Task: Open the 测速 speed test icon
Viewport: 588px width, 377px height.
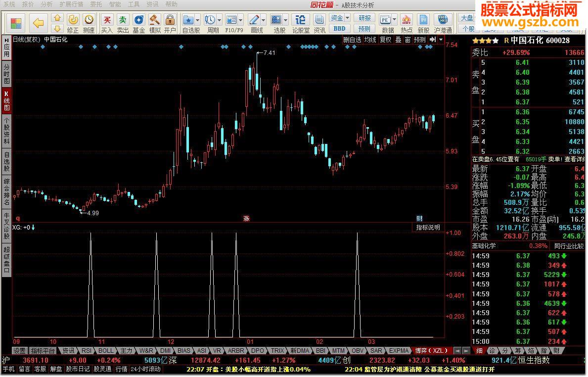Action: [x=89, y=23]
